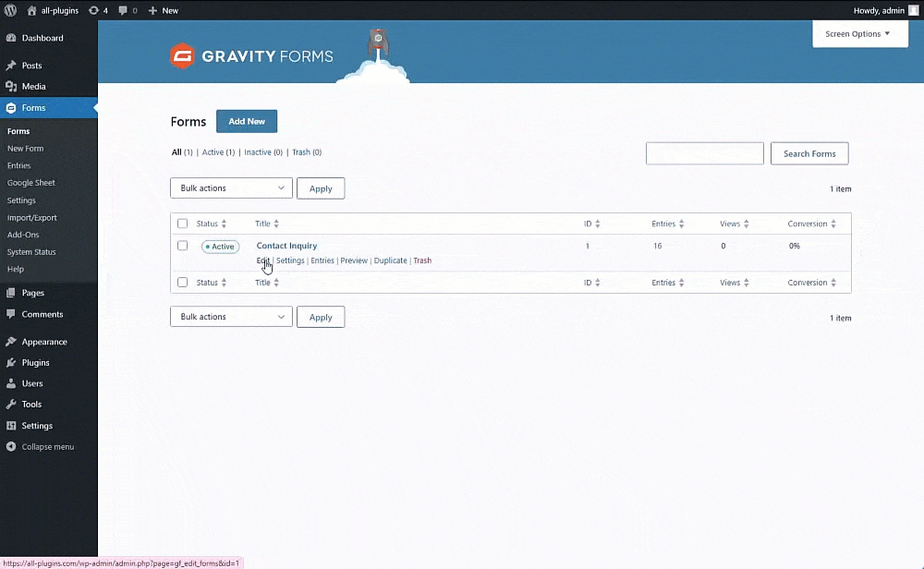The image size is (924, 569).
Task: Click Duplicate link under Contact Inquiry
Action: coord(390,260)
